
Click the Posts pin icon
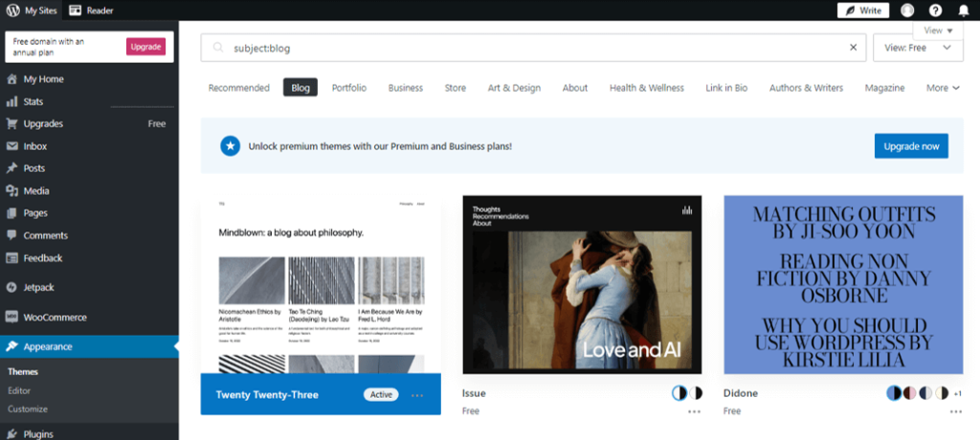click(x=11, y=168)
